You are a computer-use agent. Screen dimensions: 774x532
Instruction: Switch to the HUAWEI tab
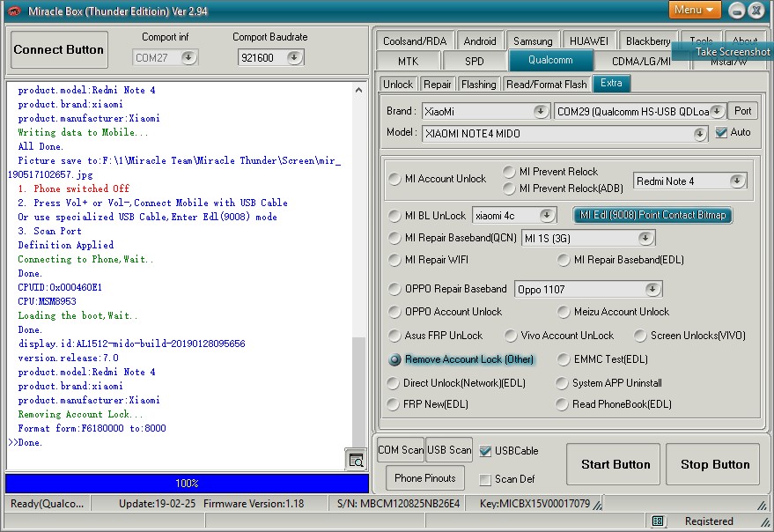588,41
